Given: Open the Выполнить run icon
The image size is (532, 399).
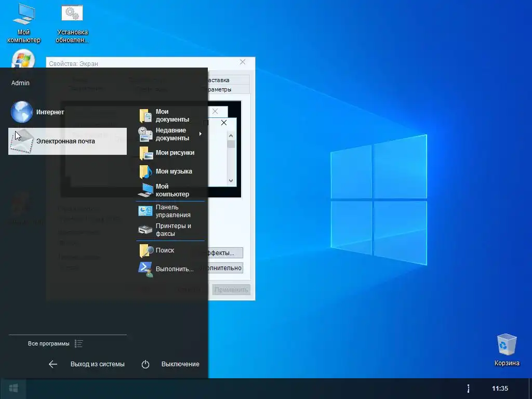Looking at the screenshot, I should 145,270.
